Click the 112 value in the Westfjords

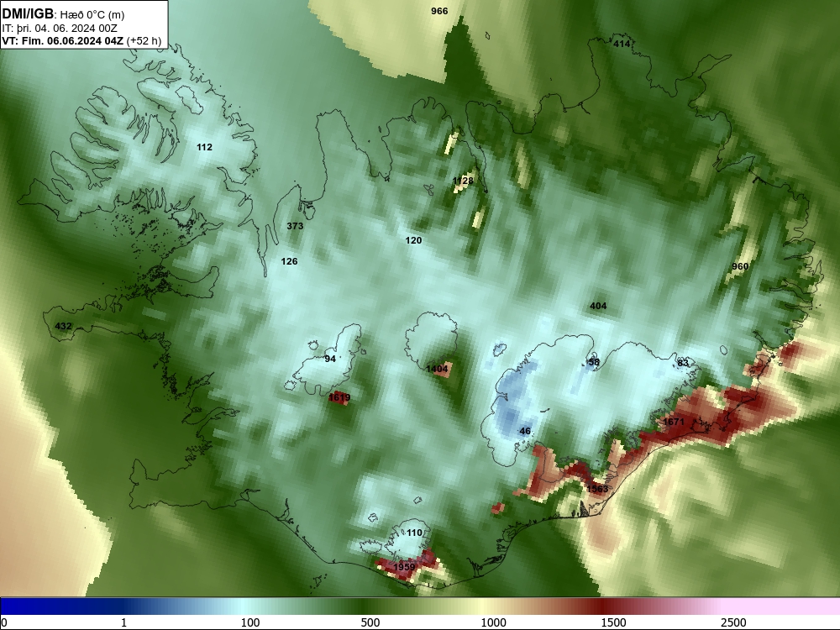point(204,147)
